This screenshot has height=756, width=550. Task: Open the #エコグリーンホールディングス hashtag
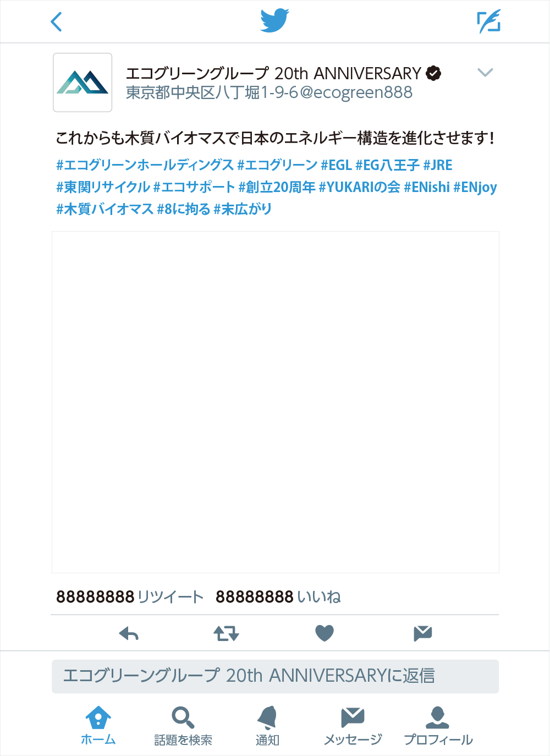(x=145, y=165)
